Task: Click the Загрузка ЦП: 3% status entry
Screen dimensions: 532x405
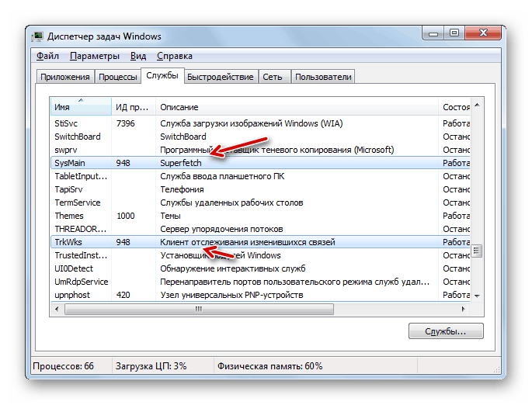Action: 151,366
